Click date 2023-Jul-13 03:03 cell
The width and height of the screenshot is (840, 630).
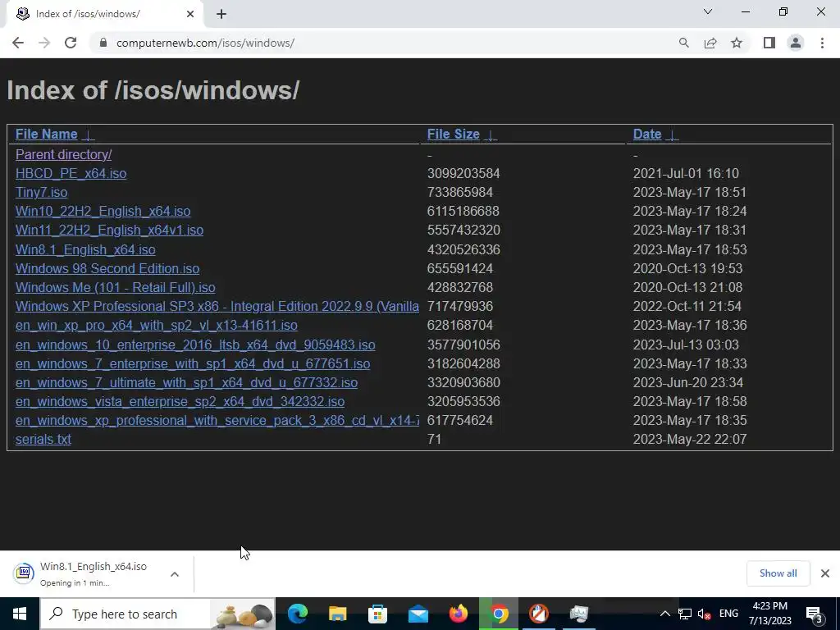coord(686,345)
